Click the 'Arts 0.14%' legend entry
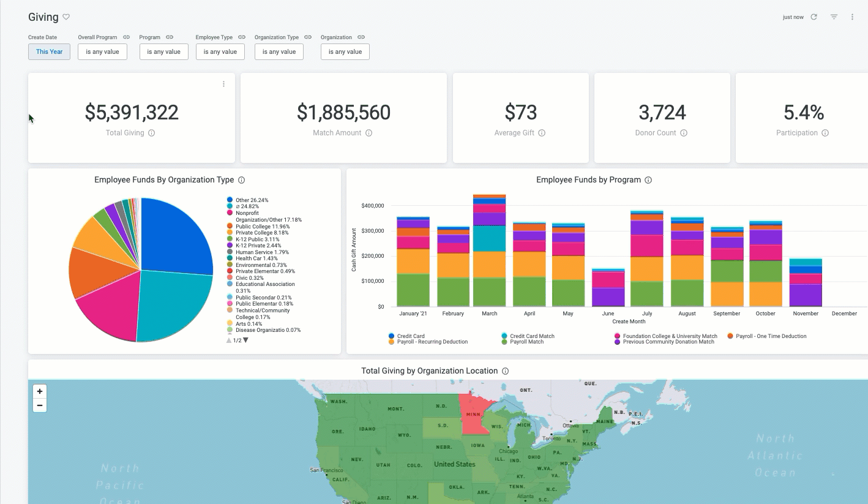 (x=244, y=323)
